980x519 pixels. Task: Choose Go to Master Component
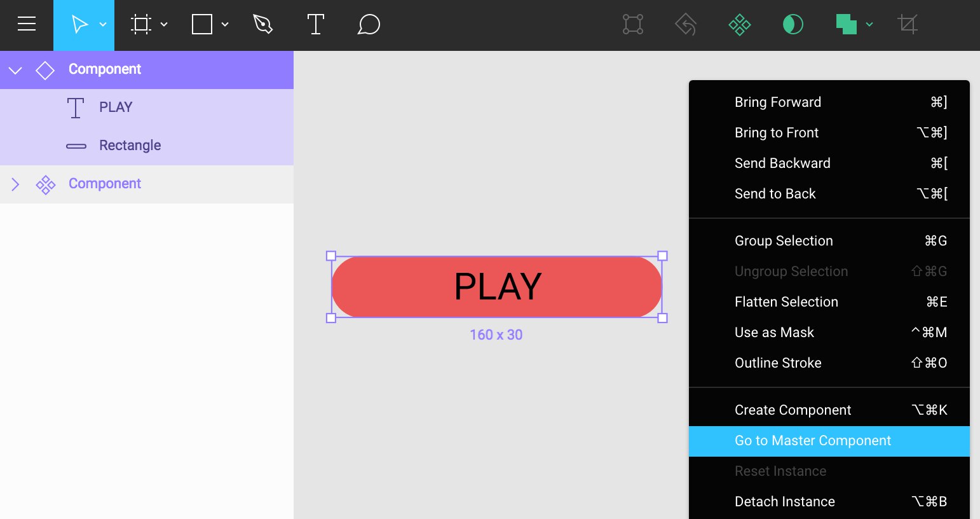pos(829,441)
